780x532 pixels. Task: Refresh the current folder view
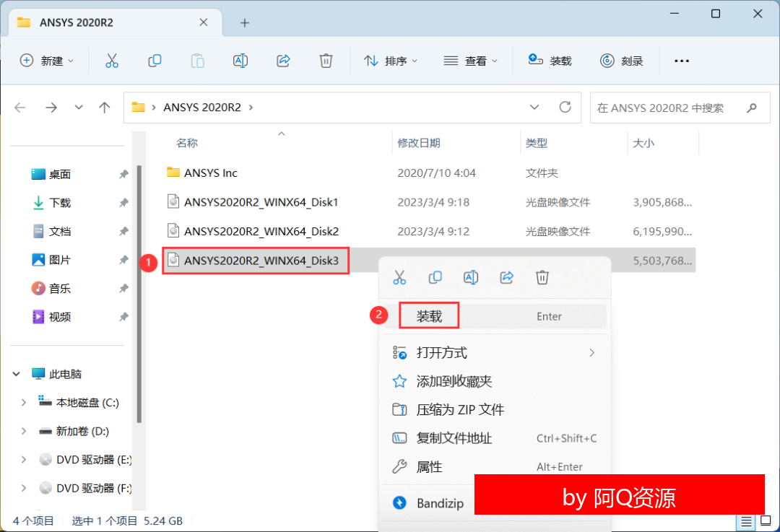[x=565, y=108]
